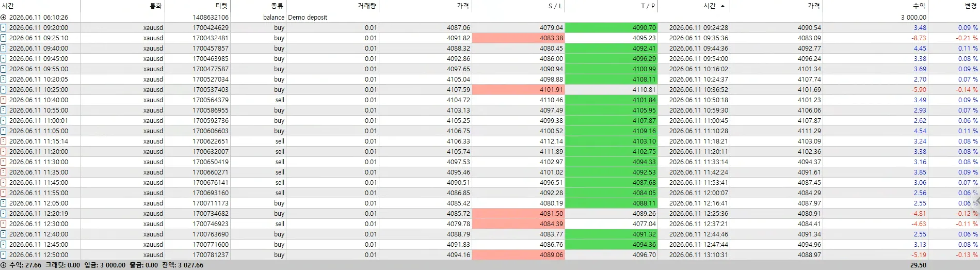Click the sell order icon for 11:30:00 row
The height and width of the screenshot is (270, 980).
(4, 162)
